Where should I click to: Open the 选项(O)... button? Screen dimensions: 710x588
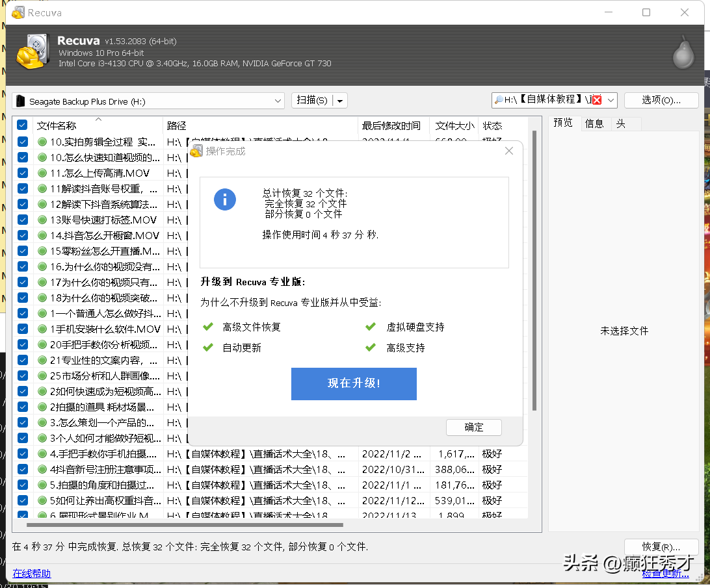click(x=661, y=100)
